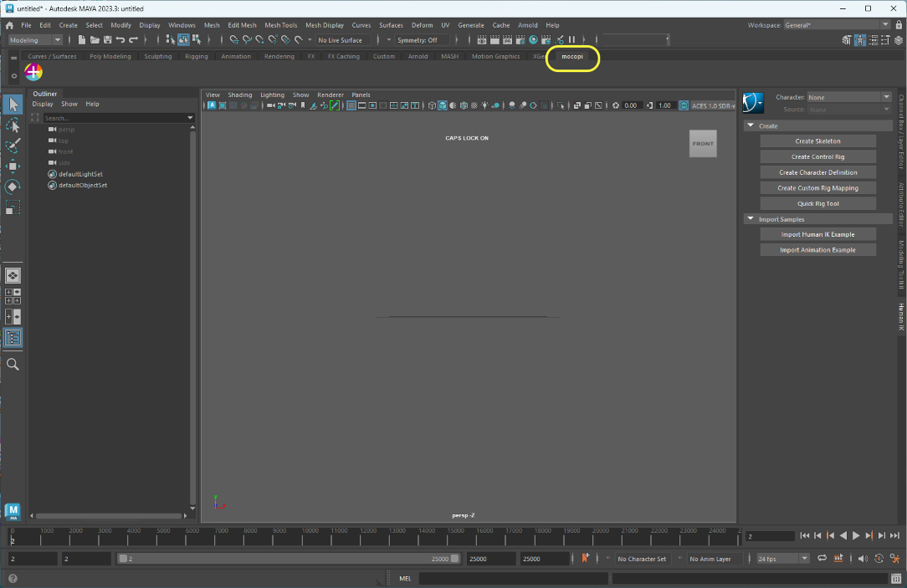Click the Open scene folder icon

95,40
